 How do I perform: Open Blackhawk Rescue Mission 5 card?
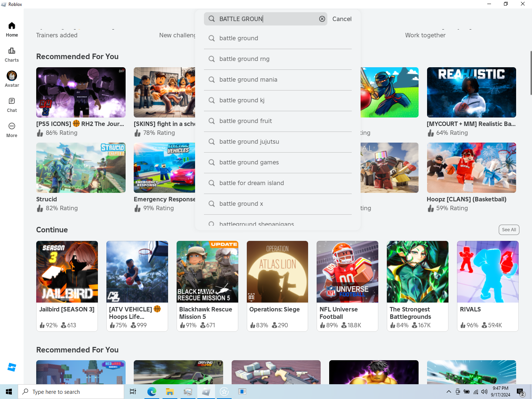(207, 286)
